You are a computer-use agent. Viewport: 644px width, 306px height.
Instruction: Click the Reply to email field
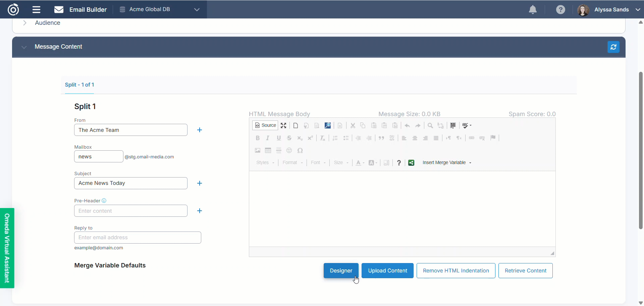click(x=138, y=238)
